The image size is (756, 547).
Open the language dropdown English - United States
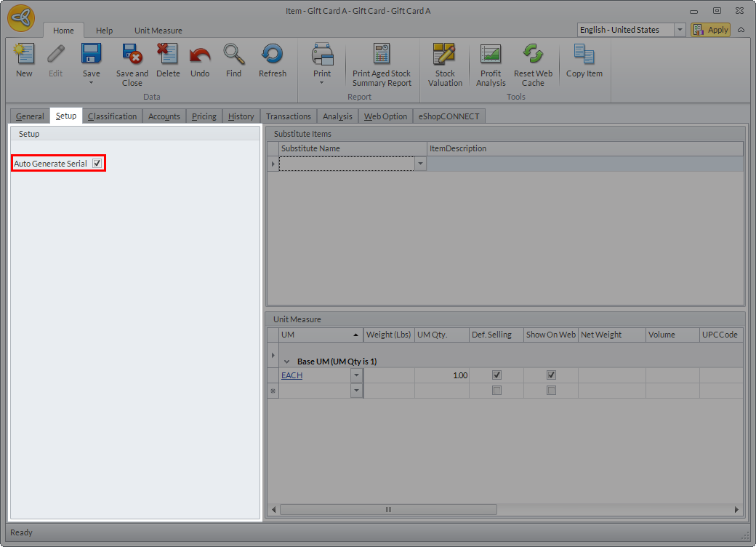(680, 30)
